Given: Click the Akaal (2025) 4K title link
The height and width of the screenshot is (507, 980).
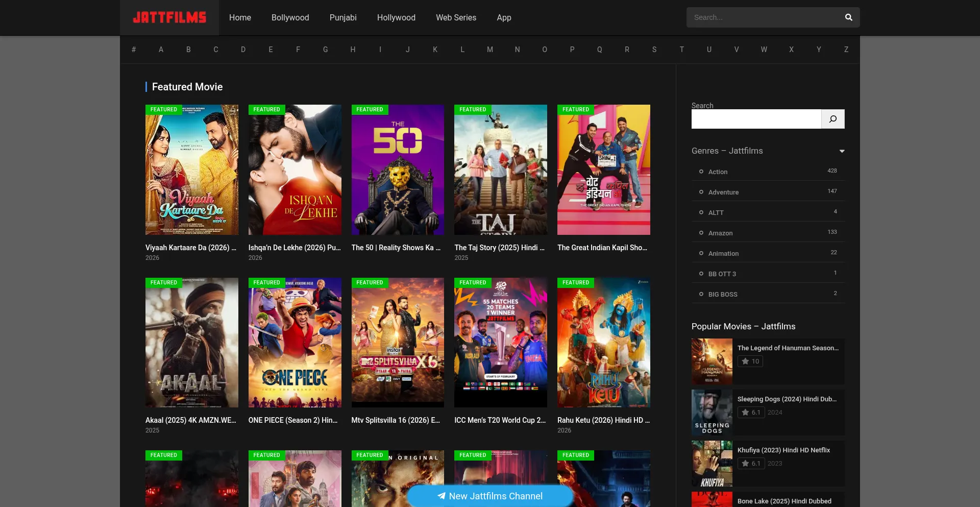Looking at the screenshot, I should pos(191,420).
